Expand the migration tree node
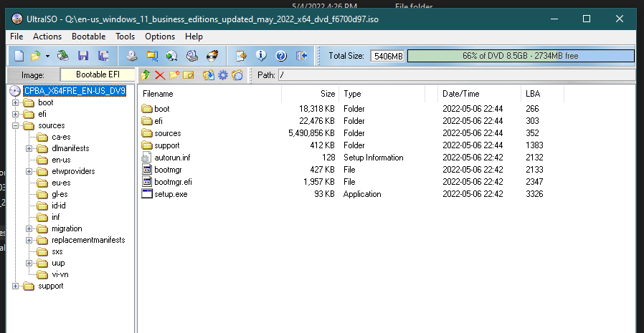The width and height of the screenshot is (644, 333). pos(29,229)
